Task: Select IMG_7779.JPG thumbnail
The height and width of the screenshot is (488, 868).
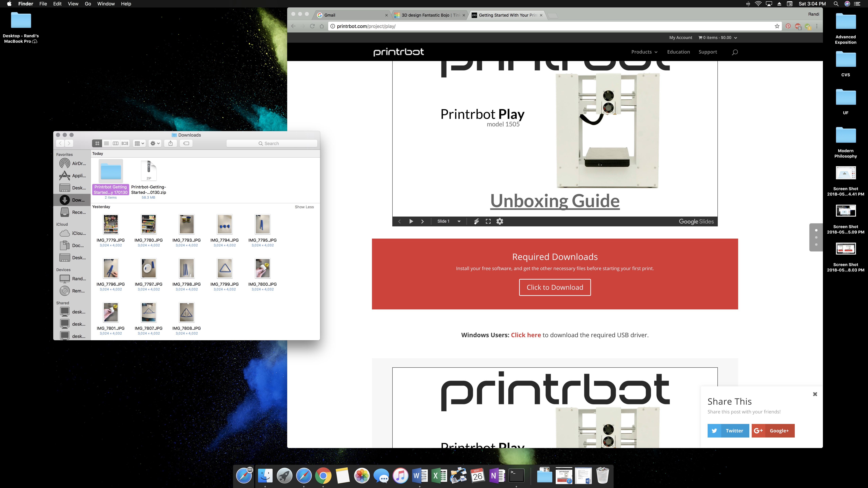Action: [111, 224]
